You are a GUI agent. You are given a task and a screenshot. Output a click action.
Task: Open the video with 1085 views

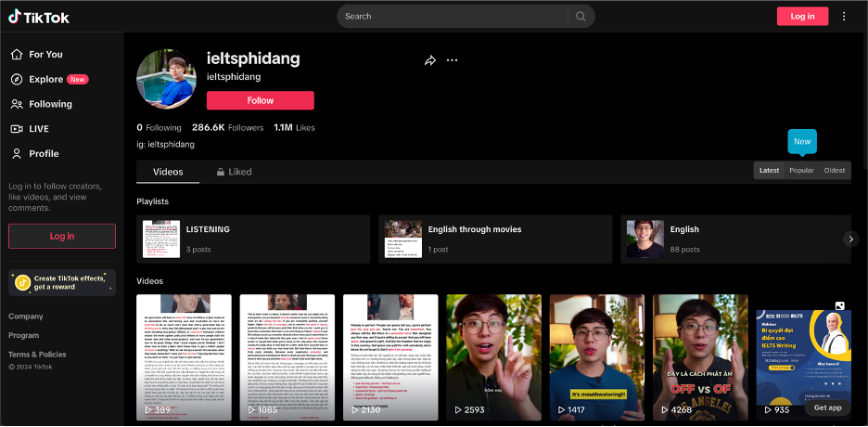[287, 357]
